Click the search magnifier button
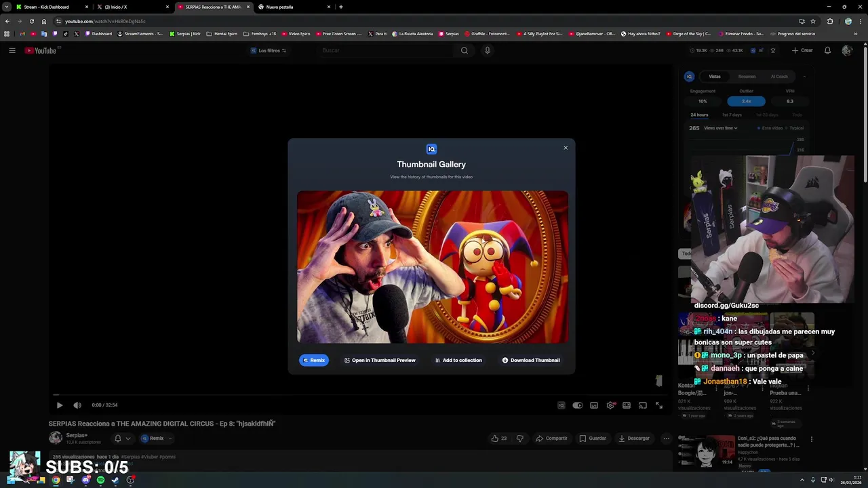868x488 pixels. tap(465, 50)
